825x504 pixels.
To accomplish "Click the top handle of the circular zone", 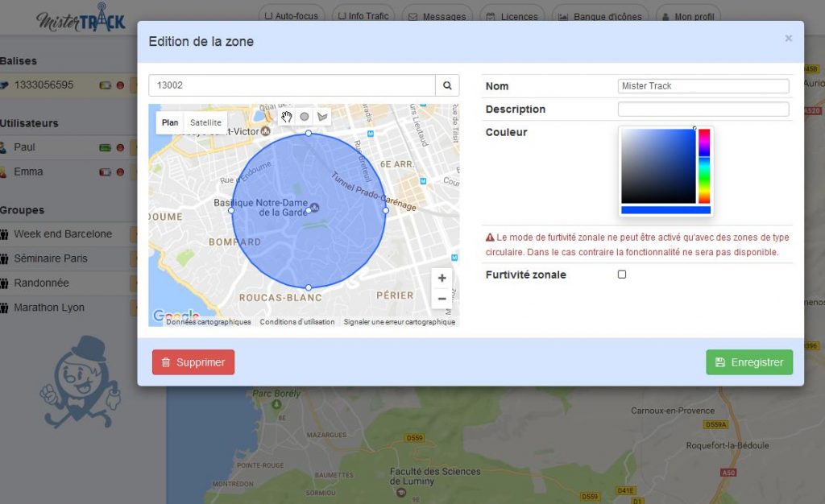I will [x=309, y=134].
